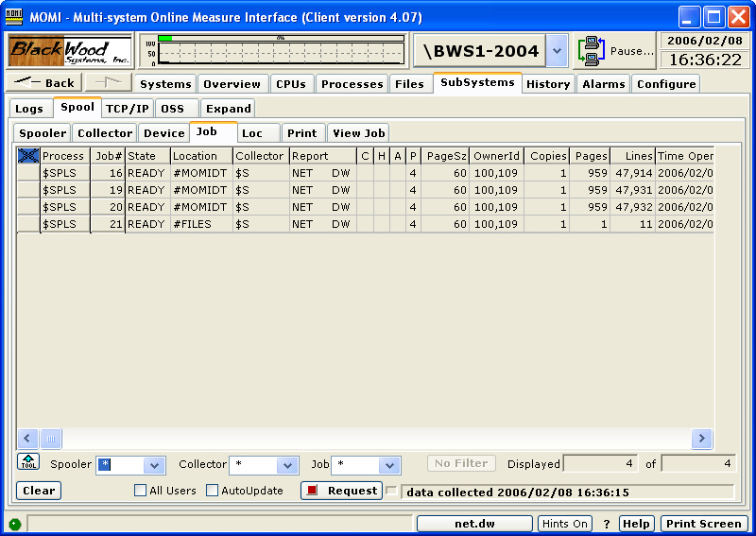The image size is (756, 536).
Task: Expand the Spooler filter dropdown
Action: pos(154,465)
